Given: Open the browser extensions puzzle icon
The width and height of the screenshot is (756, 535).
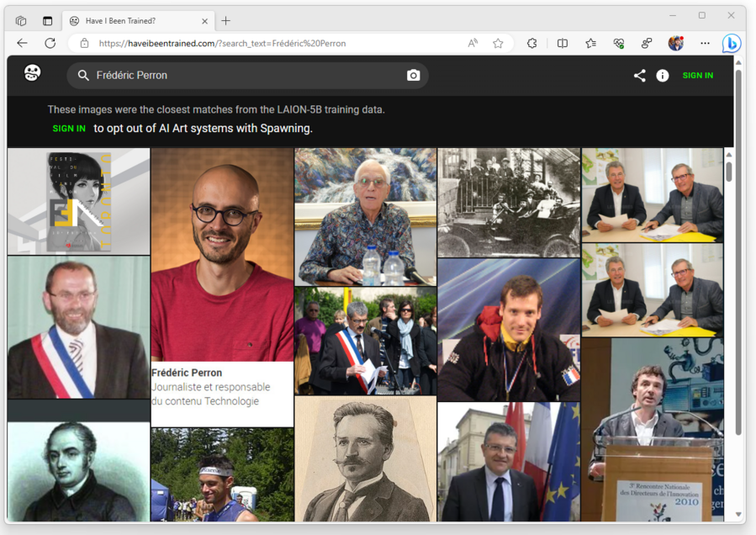Looking at the screenshot, I should (532, 44).
